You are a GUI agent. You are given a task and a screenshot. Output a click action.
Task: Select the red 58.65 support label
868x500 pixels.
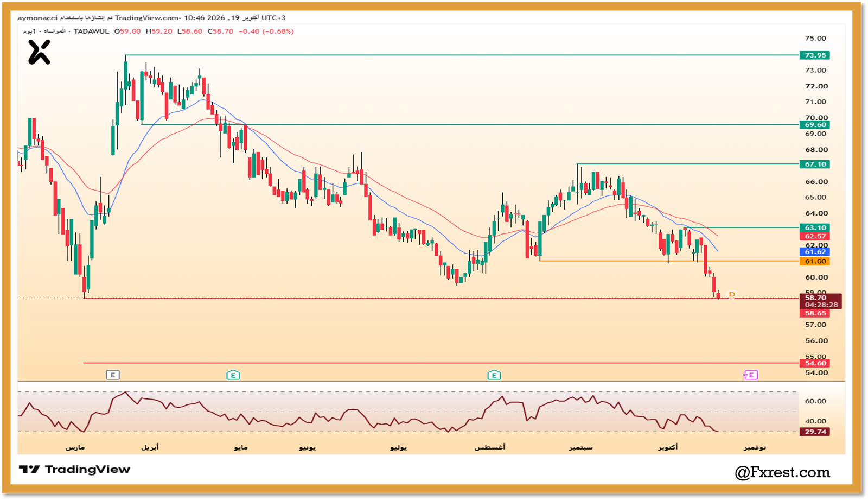[x=815, y=313]
